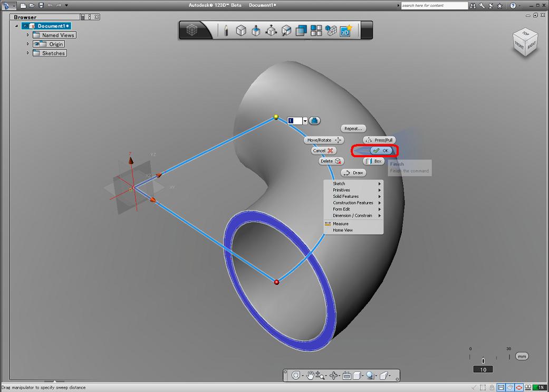Image resolution: width=549 pixels, height=392 pixels.
Task: Click the binoculars search icon
Action: pyautogui.click(x=473, y=5)
